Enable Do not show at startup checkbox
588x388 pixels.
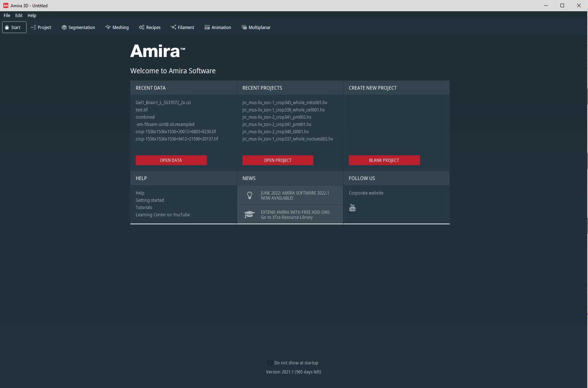click(x=270, y=363)
